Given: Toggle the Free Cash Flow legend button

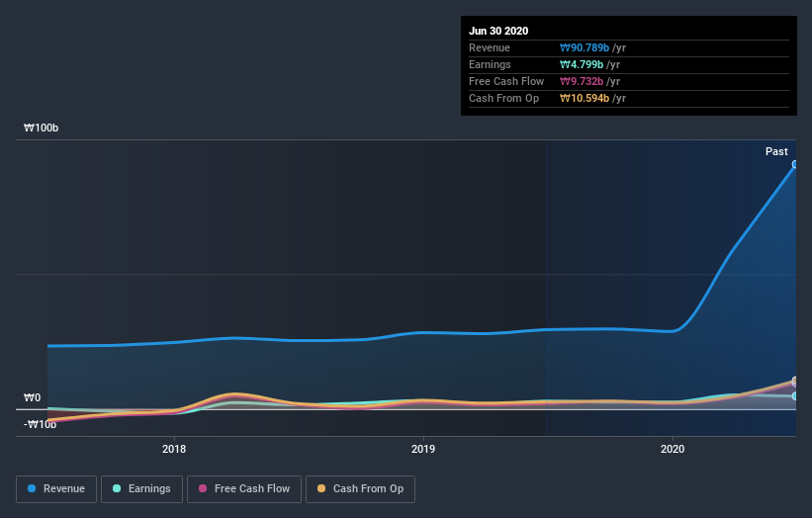Looking at the screenshot, I should click(x=244, y=489).
